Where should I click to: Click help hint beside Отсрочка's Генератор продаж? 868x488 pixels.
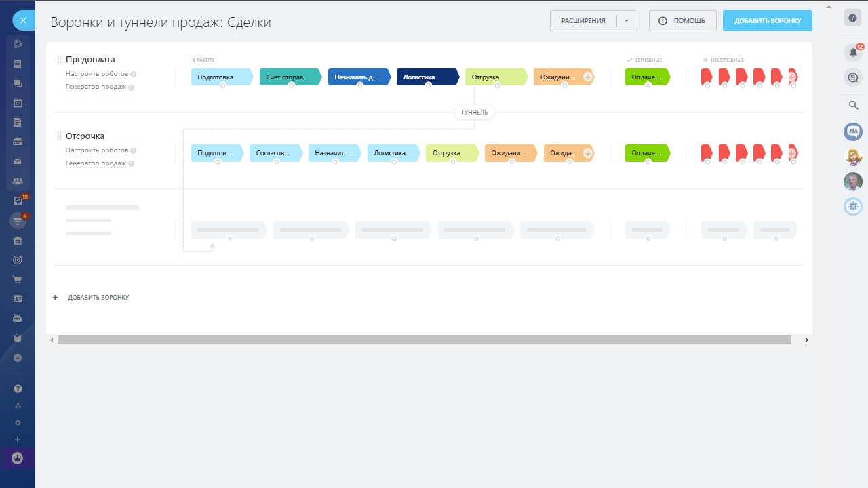point(132,164)
